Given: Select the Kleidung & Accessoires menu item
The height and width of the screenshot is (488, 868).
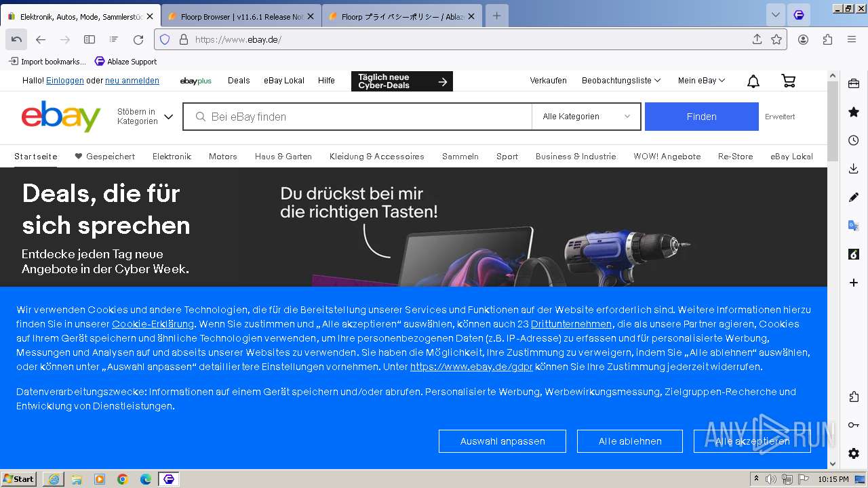Looking at the screenshot, I should click(x=377, y=156).
